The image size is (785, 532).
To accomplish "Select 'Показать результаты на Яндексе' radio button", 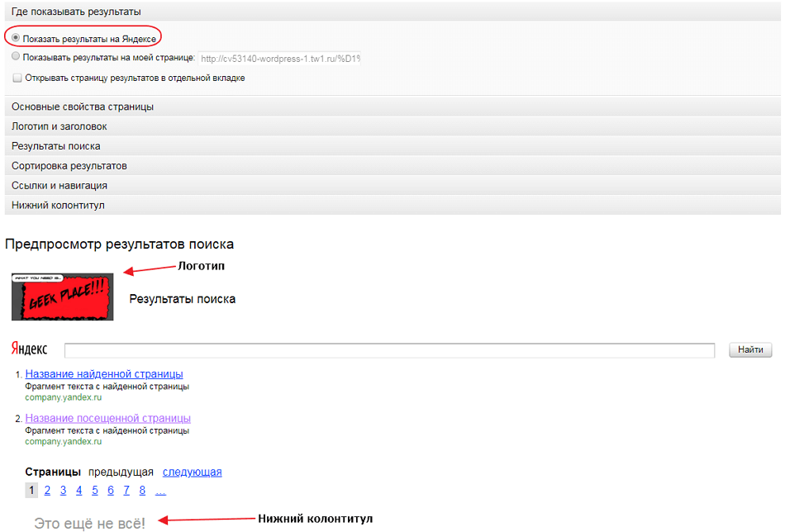I will click(x=17, y=38).
